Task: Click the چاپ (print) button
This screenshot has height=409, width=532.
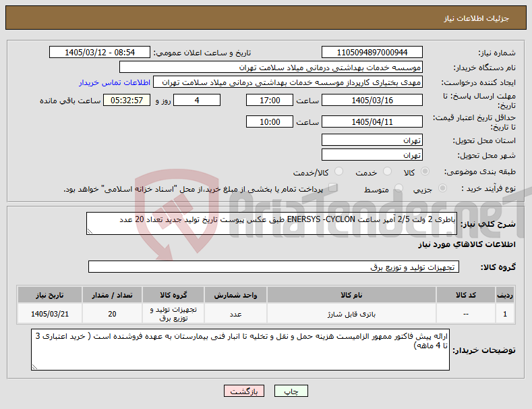Action: [291, 391]
